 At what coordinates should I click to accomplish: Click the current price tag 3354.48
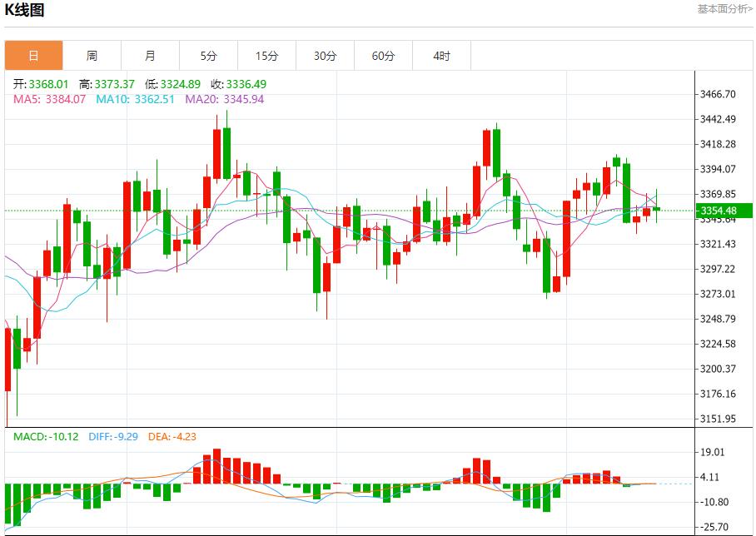pyautogui.click(x=721, y=210)
